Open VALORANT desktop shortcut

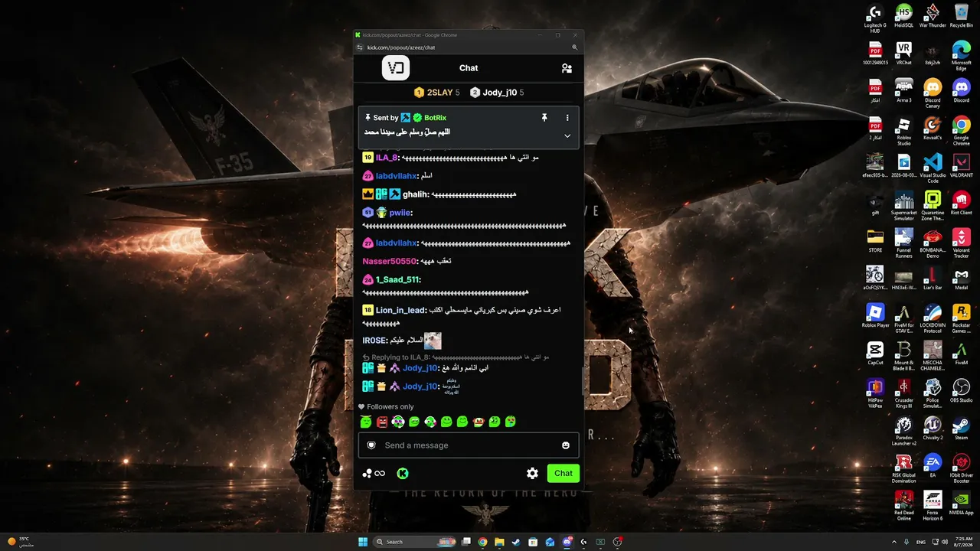(962, 167)
